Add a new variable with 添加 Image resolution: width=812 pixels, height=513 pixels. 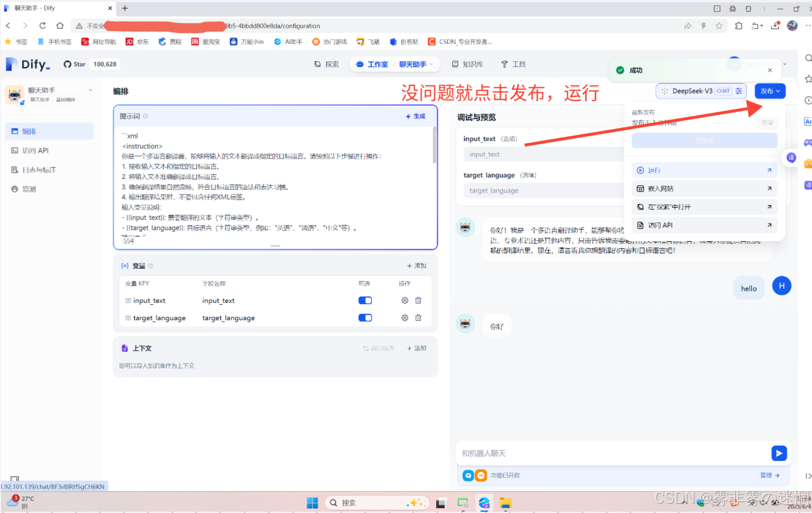click(x=416, y=266)
